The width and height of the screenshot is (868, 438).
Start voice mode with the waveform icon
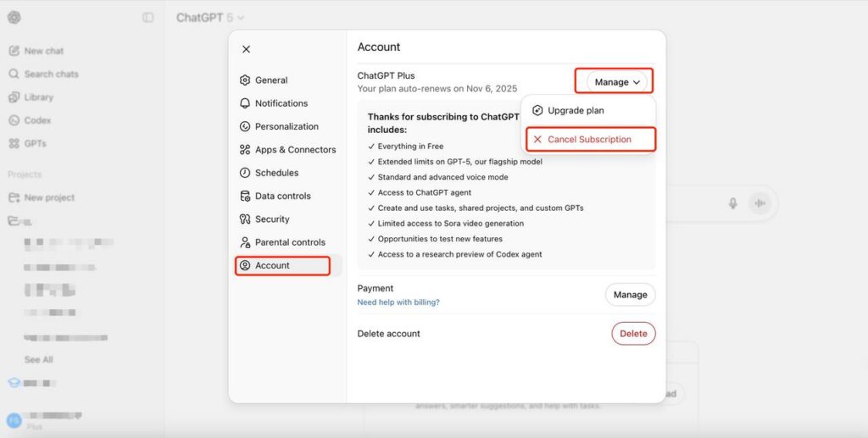[760, 203]
